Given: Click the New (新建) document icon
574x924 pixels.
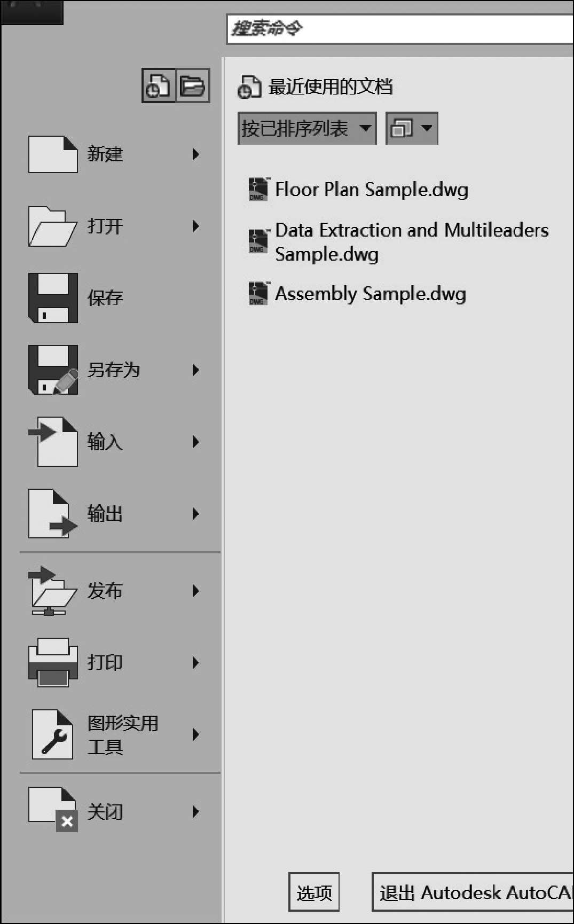Looking at the screenshot, I should (53, 154).
